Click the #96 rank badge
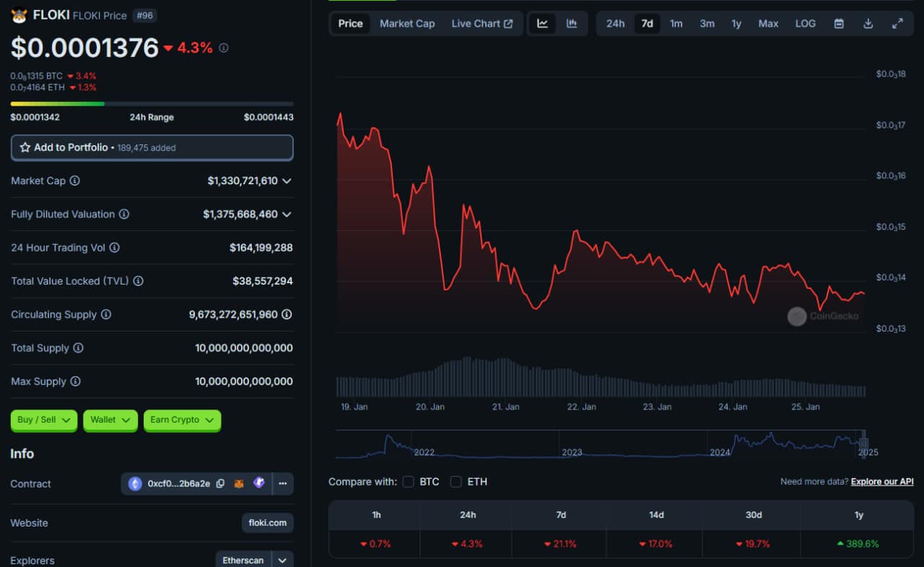The width and height of the screenshot is (924, 567). (x=144, y=15)
